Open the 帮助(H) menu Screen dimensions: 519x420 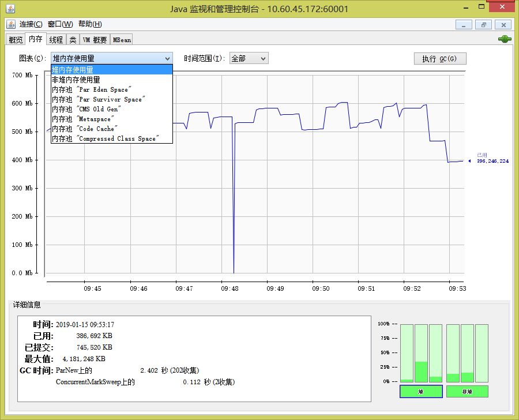90,24
